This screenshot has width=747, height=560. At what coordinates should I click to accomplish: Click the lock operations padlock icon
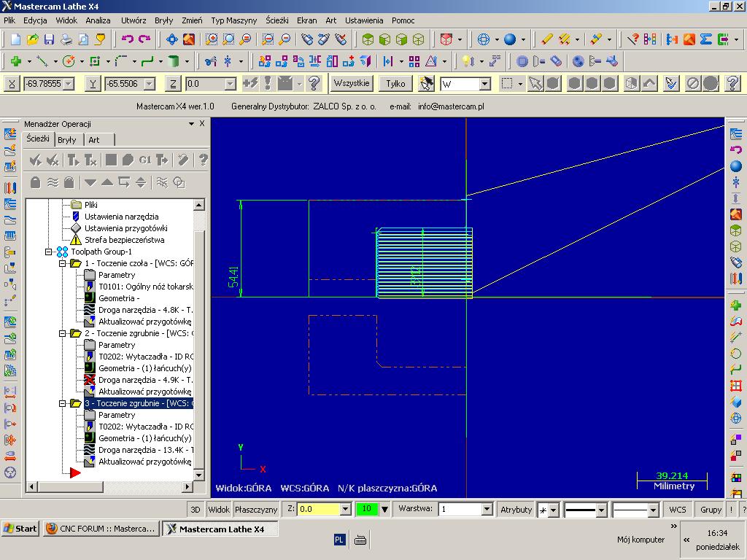pos(35,182)
